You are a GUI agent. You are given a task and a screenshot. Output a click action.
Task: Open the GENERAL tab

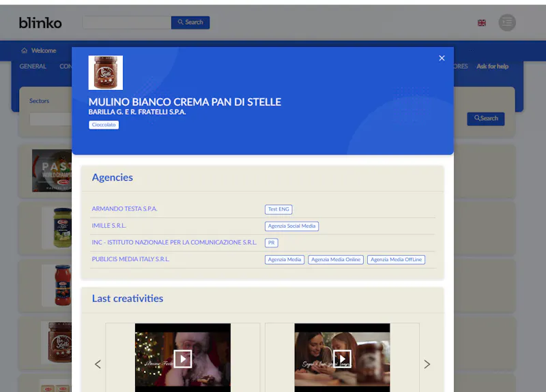pos(33,66)
